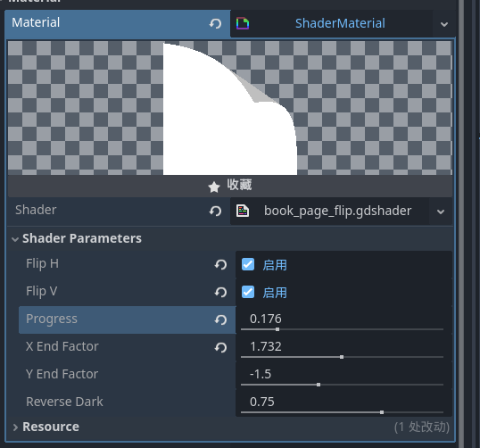Uncheck the Flip H checkbox
This screenshot has height=448, width=480.
point(248,264)
